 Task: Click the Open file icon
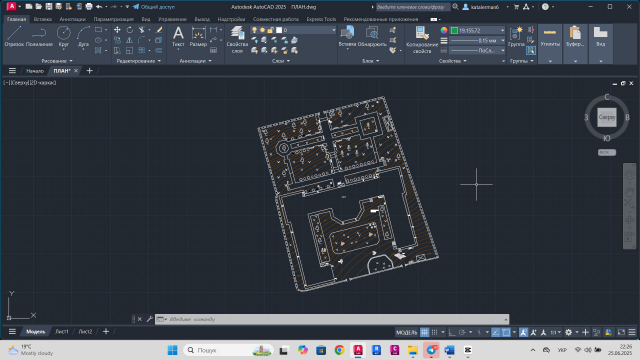(x=38, y=7)
